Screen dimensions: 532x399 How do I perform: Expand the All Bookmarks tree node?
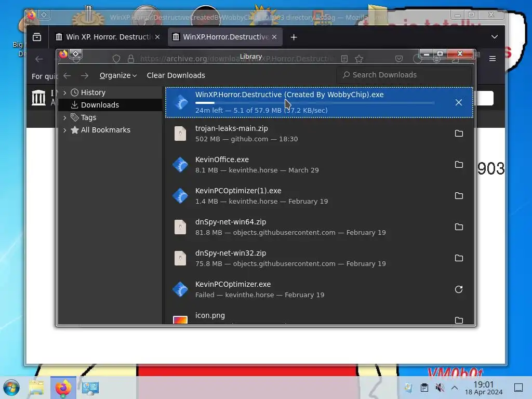click(65, 130)
